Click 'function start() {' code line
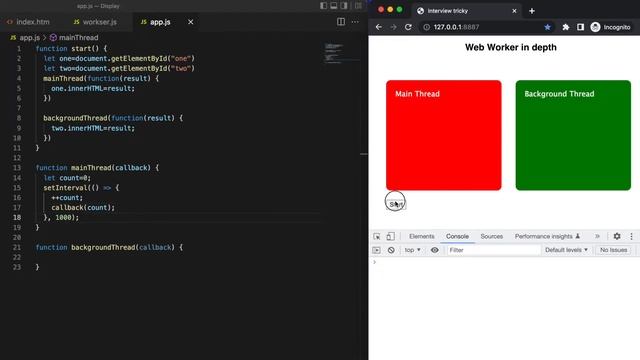 click(71, 49)
